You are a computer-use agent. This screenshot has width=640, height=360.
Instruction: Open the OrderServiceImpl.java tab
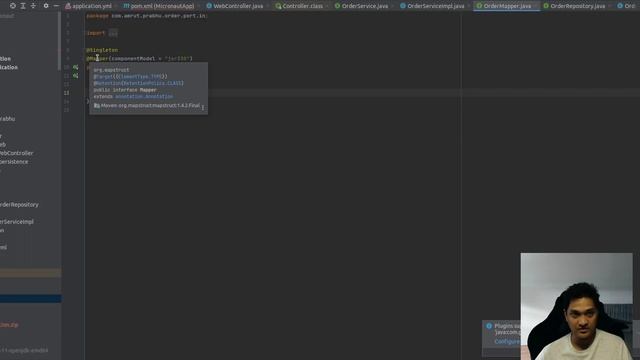click(x=432, y=6)
